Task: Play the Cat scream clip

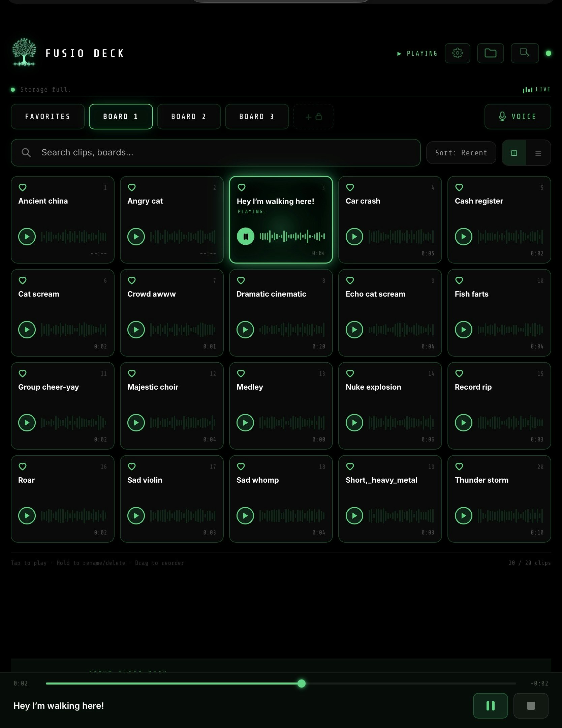Action: (x=27, y=330)
